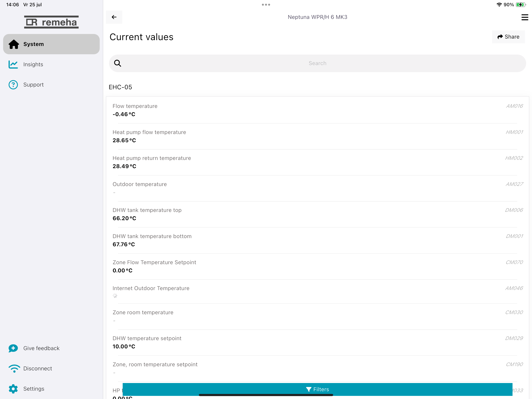
Task: Tap the Give feedback speech bubble icon
Action: [13, 348]
